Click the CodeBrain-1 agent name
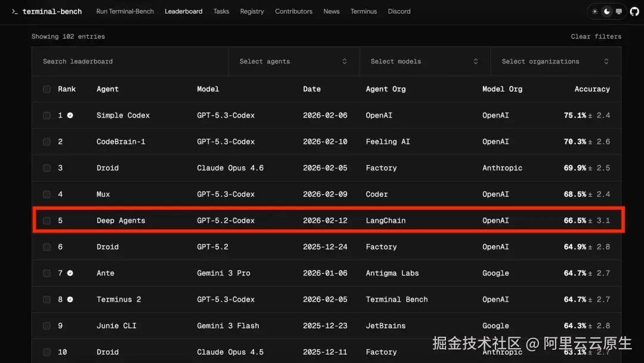The image size is (644, 363). pos(120,142)
